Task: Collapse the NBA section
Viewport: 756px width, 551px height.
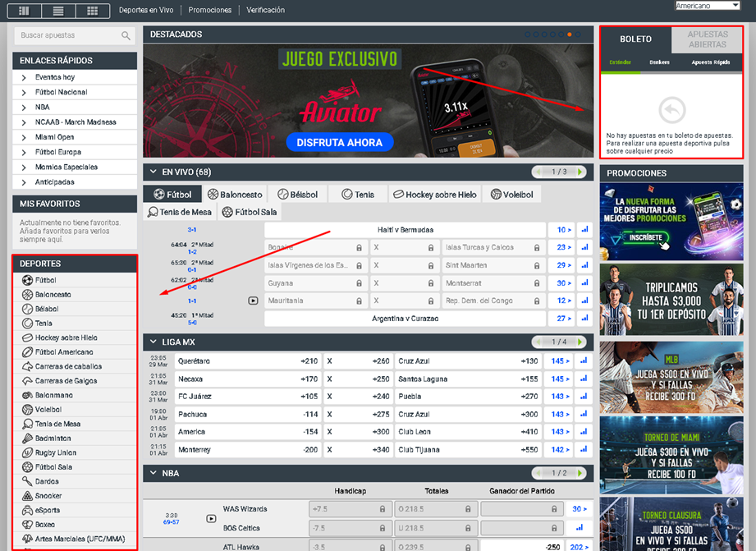Action: [153, 473]
